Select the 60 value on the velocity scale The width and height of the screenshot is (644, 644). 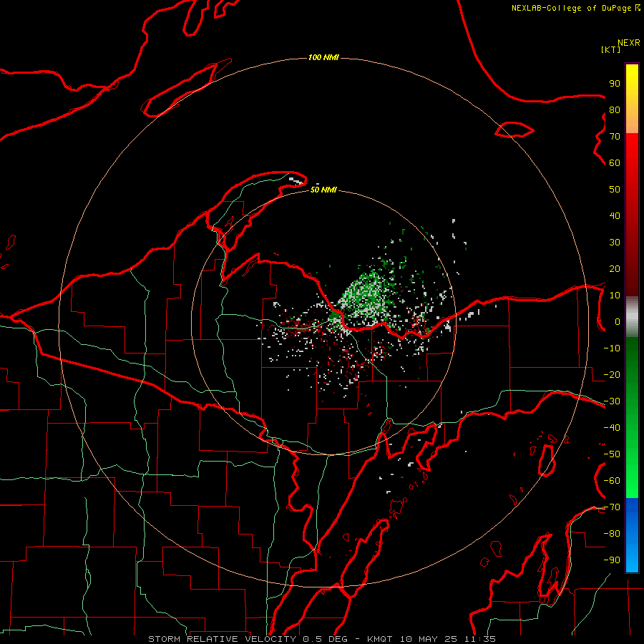tap(615, 163)
